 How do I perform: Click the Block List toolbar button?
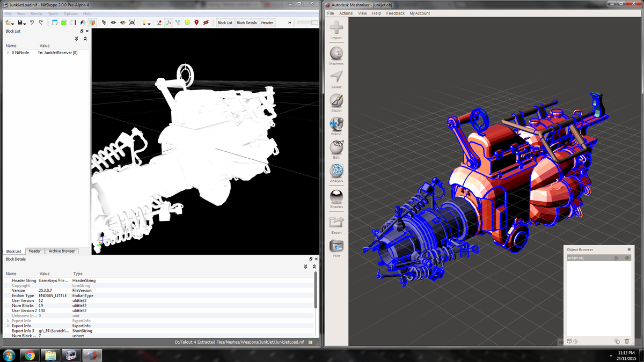click(225, 23)
